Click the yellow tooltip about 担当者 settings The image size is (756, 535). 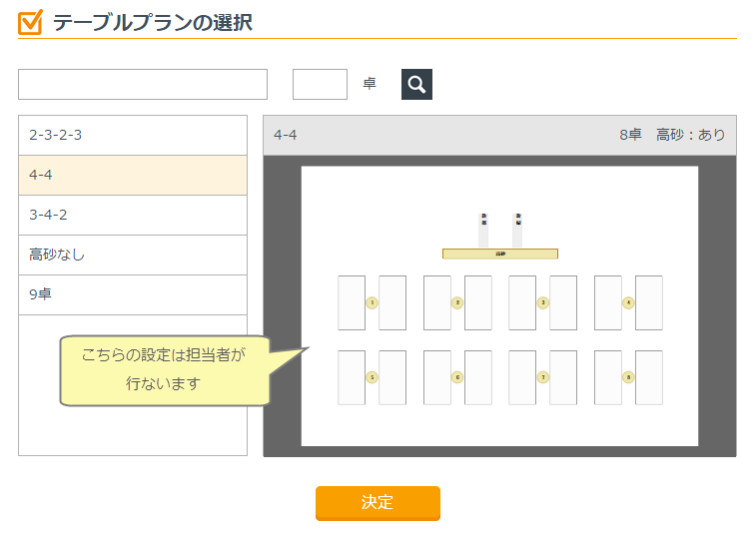point(165,370)
